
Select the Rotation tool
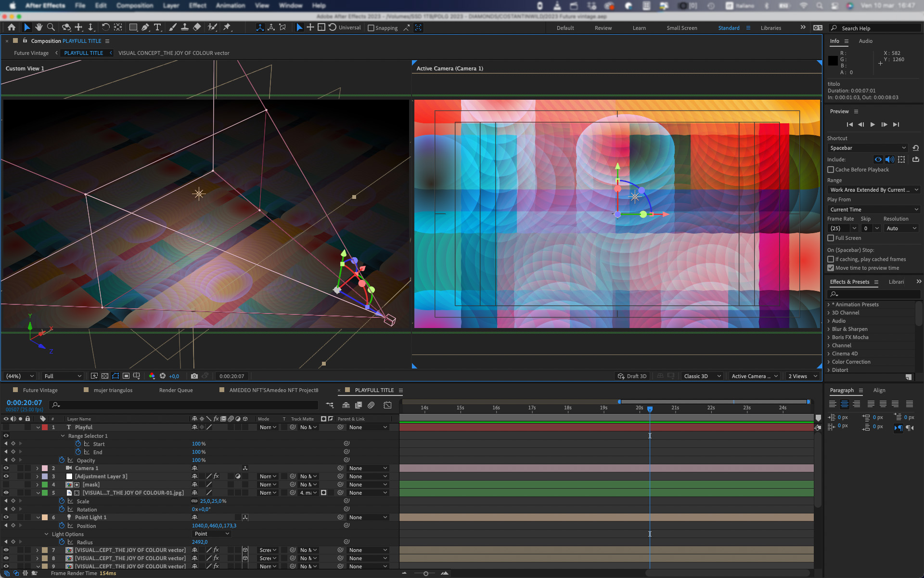105,27
